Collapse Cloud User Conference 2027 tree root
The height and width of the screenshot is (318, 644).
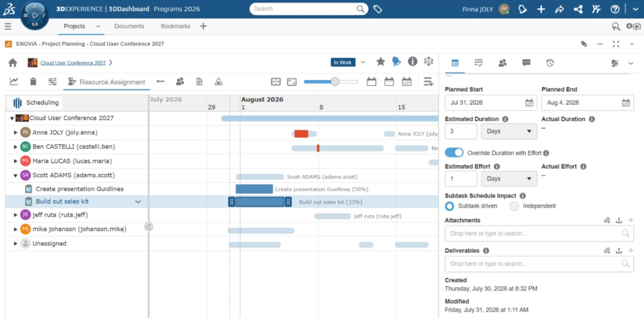tap(12, 118)
